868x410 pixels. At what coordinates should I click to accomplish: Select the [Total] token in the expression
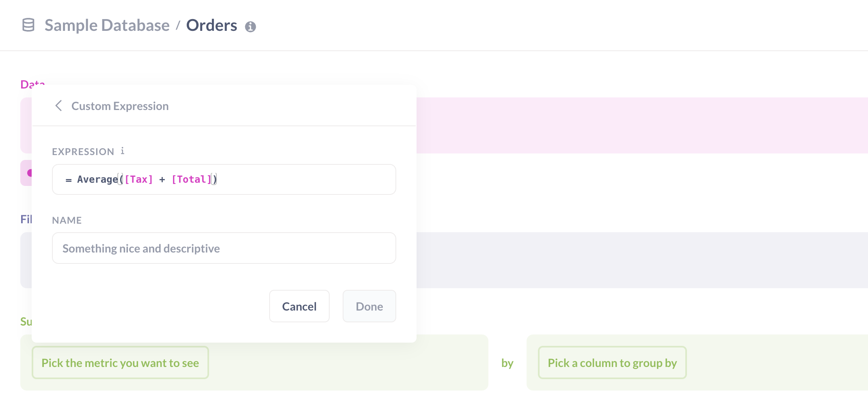coord(192,179)
